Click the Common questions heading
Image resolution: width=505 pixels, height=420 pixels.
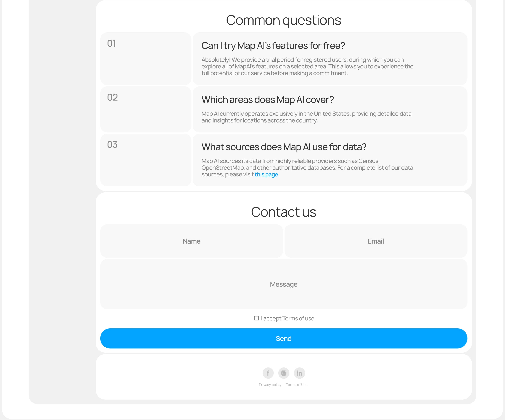[x=283, y=20]
